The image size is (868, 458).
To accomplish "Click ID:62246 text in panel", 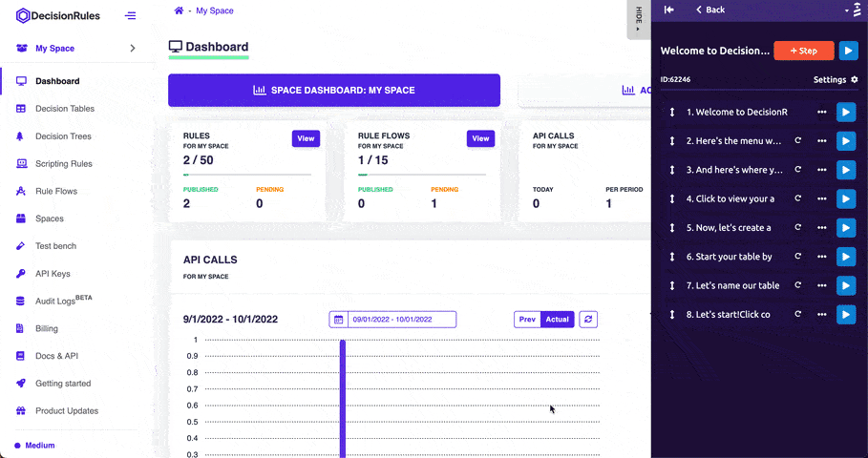I will click(675, 79).
